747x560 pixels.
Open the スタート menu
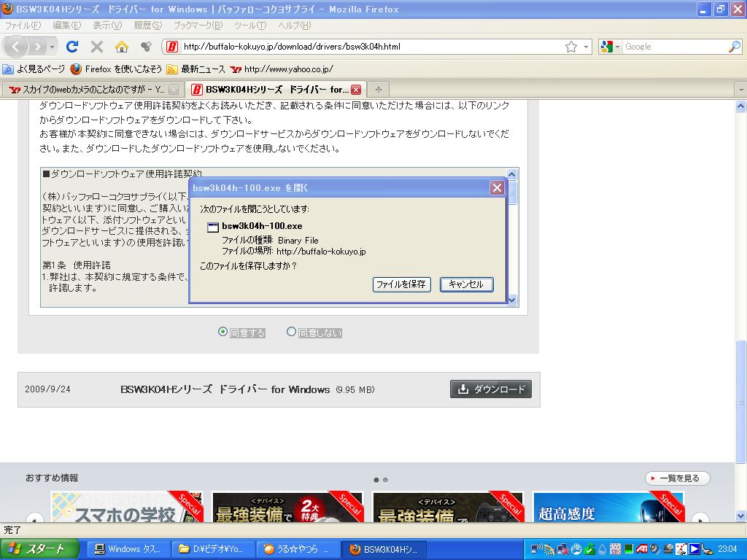(x=39, y=549)
